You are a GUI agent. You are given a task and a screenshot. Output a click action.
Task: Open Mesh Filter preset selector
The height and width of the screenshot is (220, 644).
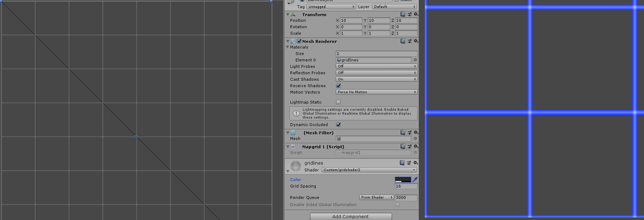409,132
